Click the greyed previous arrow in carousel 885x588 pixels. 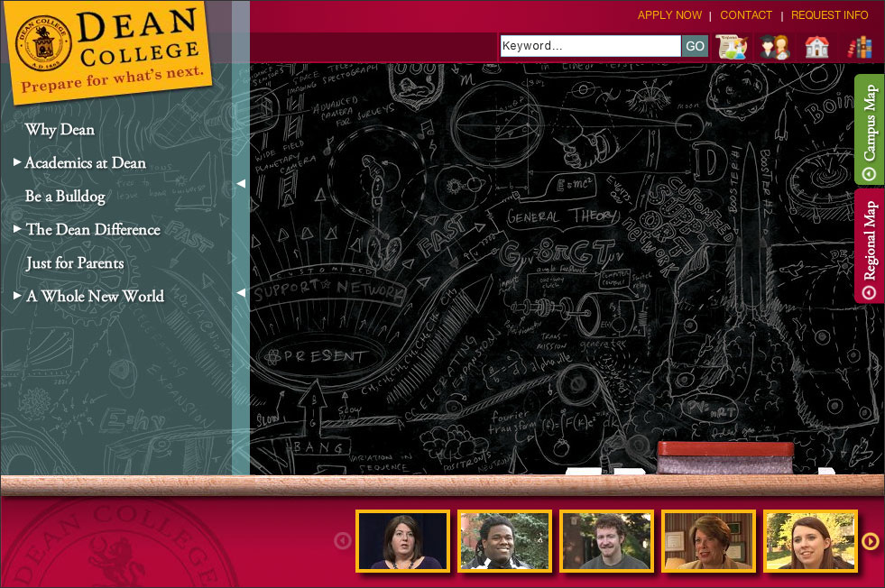point(343,541)
